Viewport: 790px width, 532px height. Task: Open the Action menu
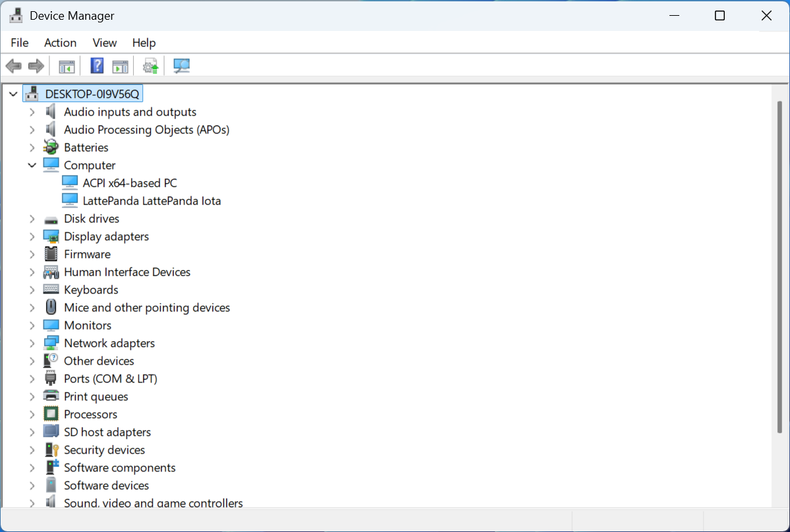tap(60, 43)
